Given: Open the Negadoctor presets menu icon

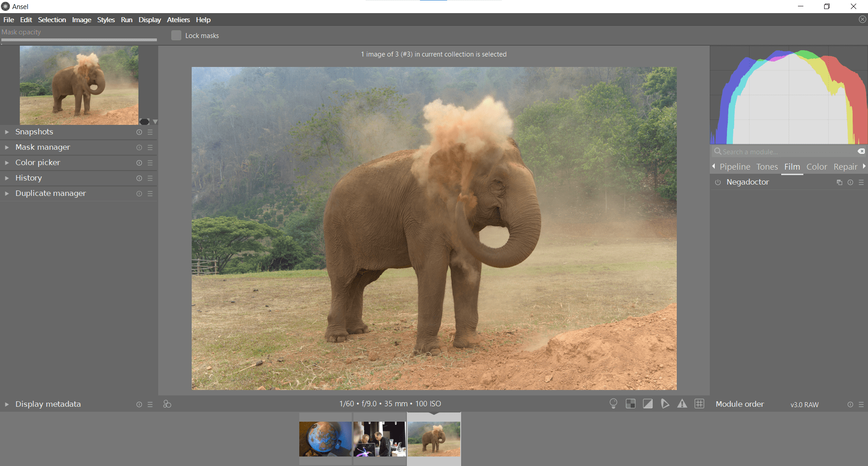Looking at the screenshot, I should pos(861,182).
